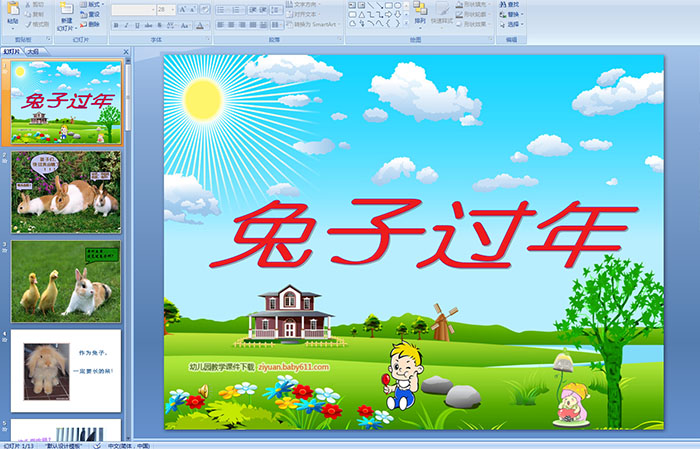Select slide 3 thumbnail with ducklings
The image size is (700, 449).
click(66, 282)
